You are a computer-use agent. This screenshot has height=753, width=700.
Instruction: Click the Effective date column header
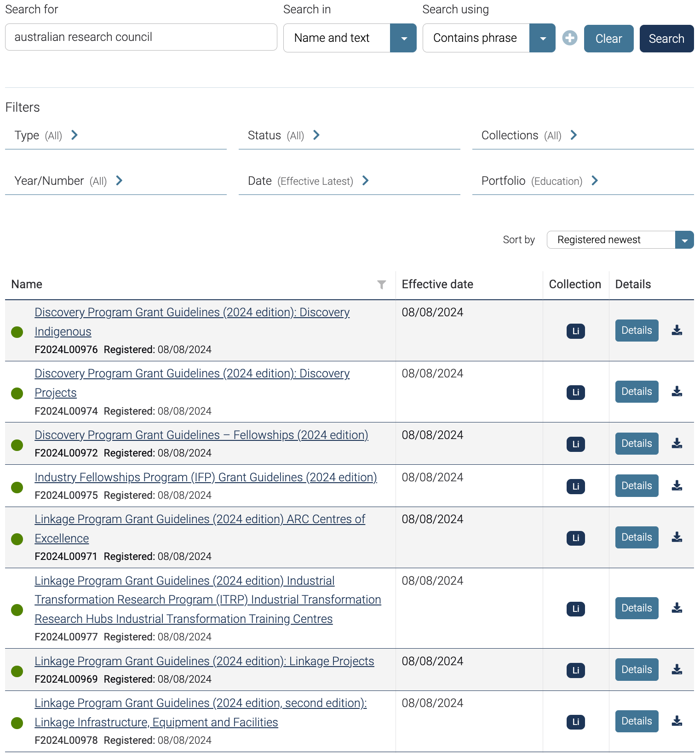click(437, 285)
